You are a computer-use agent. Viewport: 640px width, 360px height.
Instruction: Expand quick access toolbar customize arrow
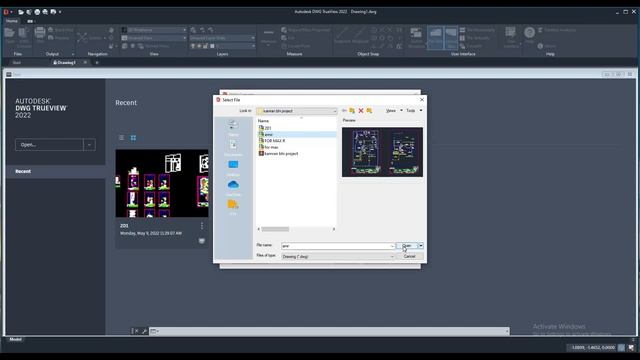[60, 12]
